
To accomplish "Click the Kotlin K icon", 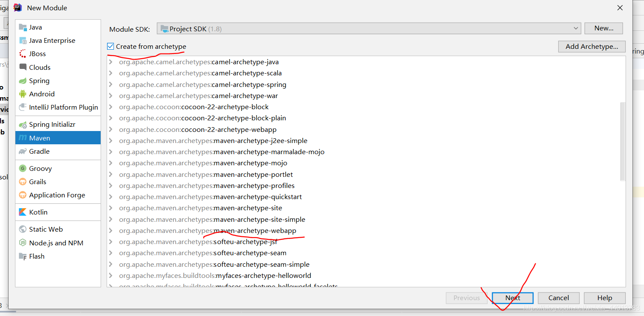I will tap(23, 212).
